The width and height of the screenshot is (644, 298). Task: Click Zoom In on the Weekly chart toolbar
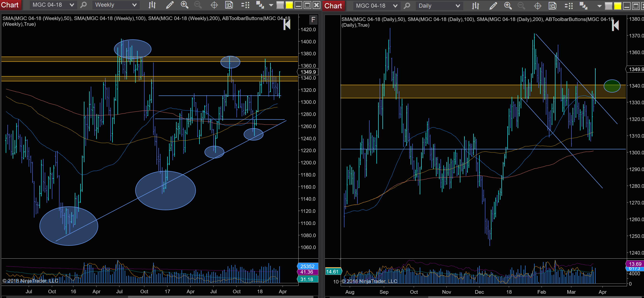[184, 5]
